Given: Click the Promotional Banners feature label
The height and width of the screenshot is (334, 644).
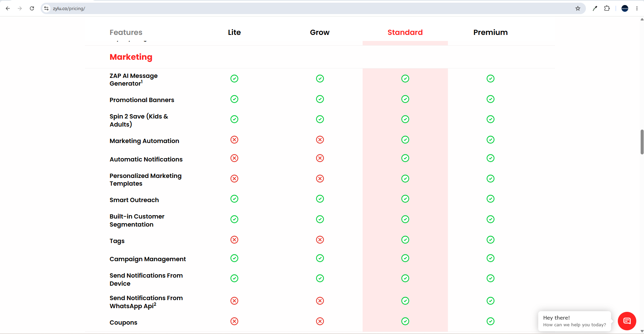Looking at the screenshot, I should click(x=142, y=100).
